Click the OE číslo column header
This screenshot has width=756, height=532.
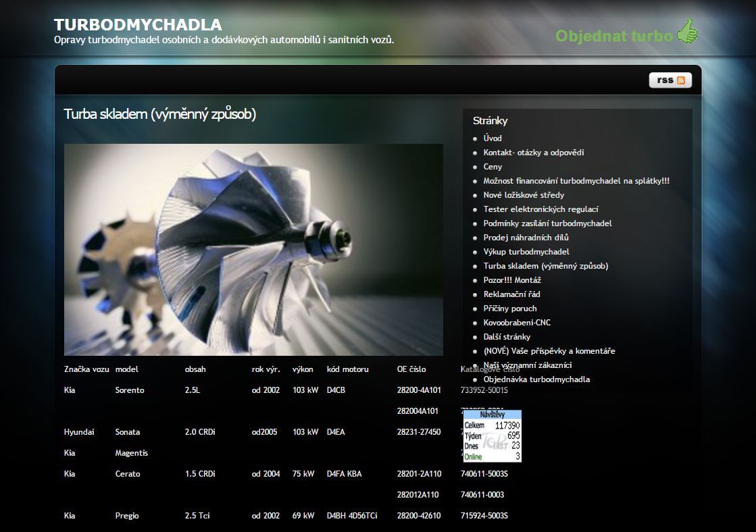(x=411, y=369)
